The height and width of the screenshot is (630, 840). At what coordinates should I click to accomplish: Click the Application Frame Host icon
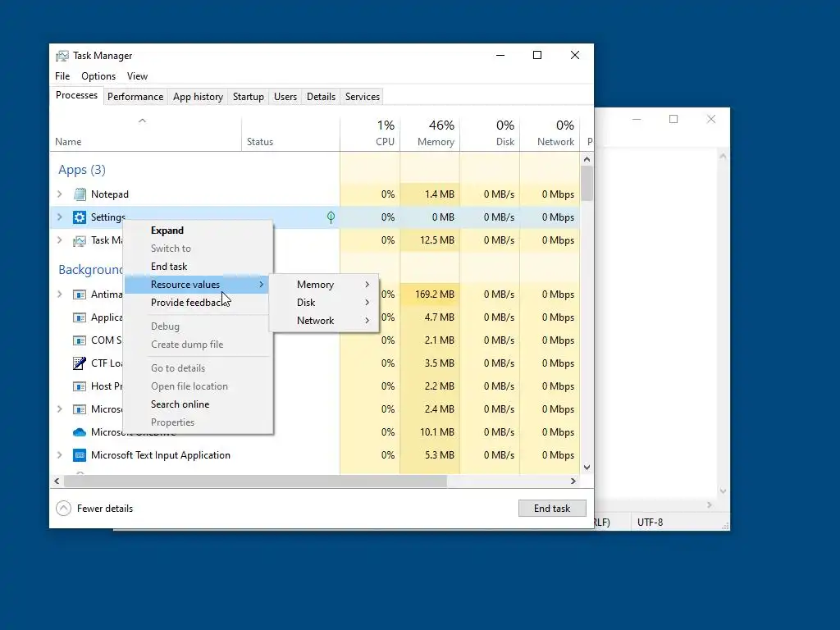pos(80,317)
